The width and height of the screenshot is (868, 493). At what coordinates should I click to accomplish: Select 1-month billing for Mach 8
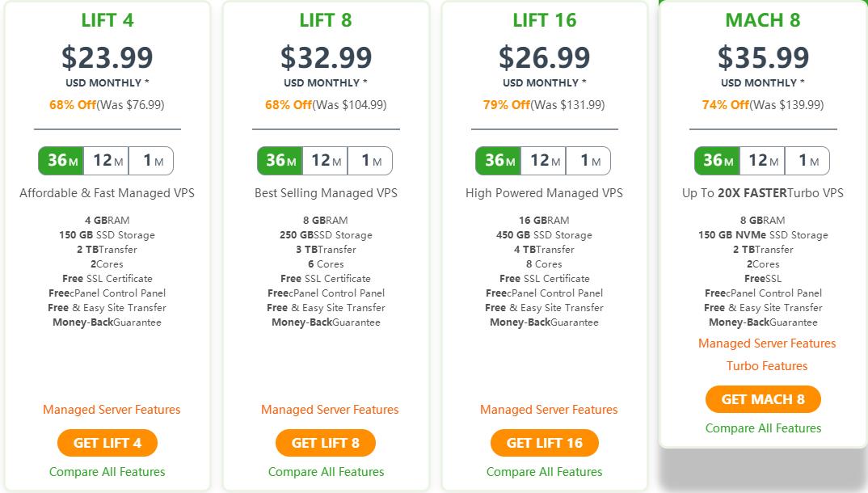pyautogui.click(x=807, y=161)
